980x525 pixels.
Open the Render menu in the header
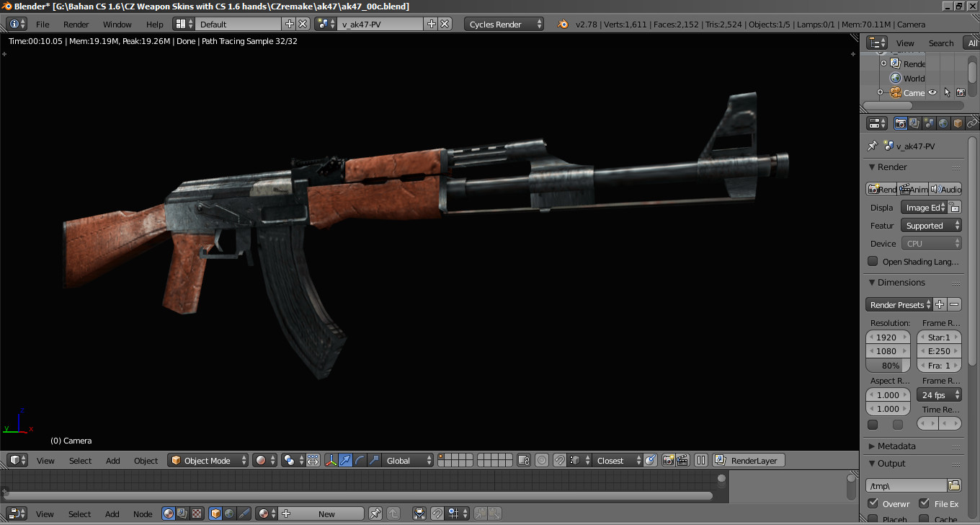pos(76,24)
